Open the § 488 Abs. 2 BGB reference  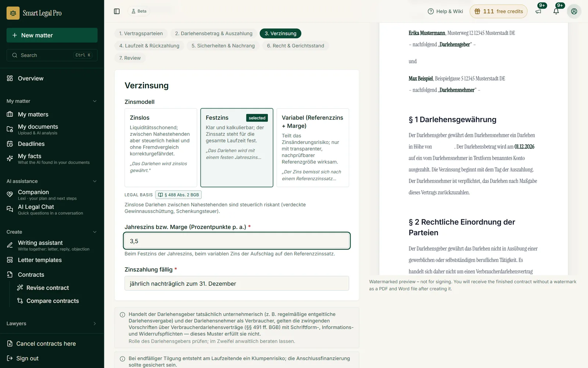179,195
